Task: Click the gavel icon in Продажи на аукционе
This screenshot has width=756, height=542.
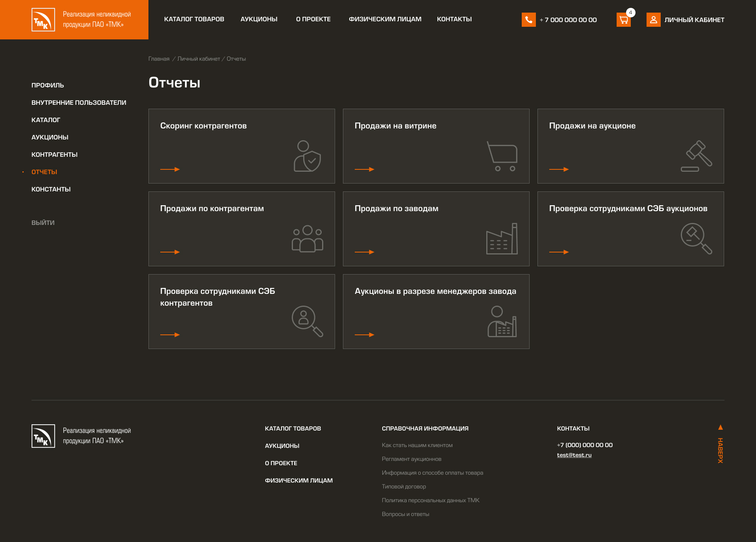Action: [x=697, y=156]
